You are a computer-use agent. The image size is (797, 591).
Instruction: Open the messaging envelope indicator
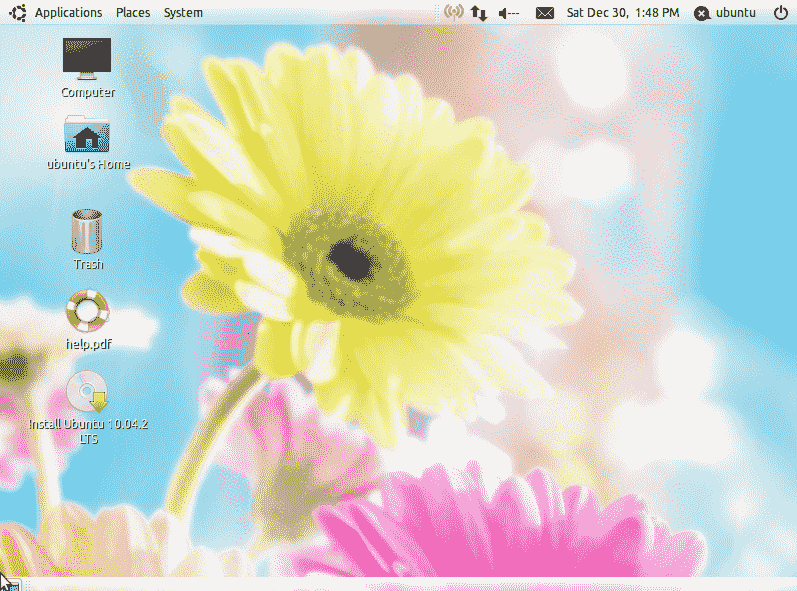tap(544, 13)
